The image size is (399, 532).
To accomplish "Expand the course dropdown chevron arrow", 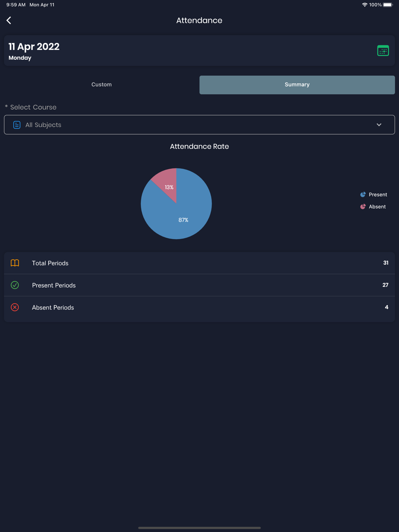I will pos(379,125).
